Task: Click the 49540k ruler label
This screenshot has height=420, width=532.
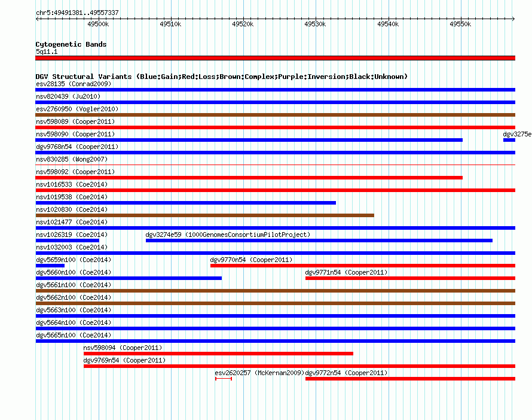Action: point(388,24)
